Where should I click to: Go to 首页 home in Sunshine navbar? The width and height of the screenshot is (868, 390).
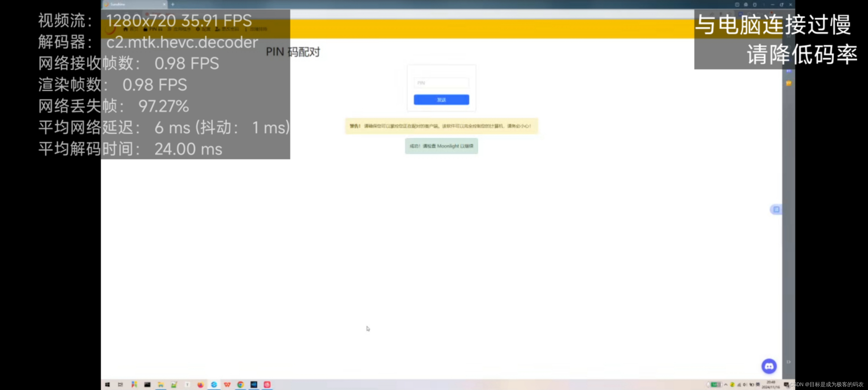coord(131,29)
